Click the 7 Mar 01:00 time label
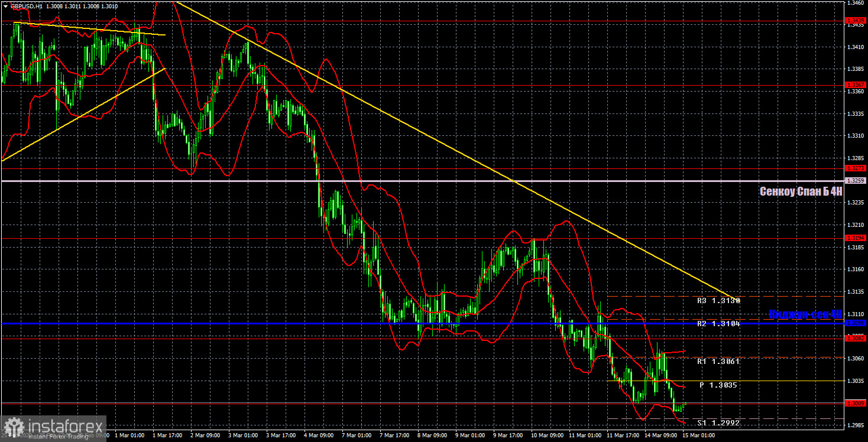The width and height of the screenshot is (868, 442). click(357, 435)
